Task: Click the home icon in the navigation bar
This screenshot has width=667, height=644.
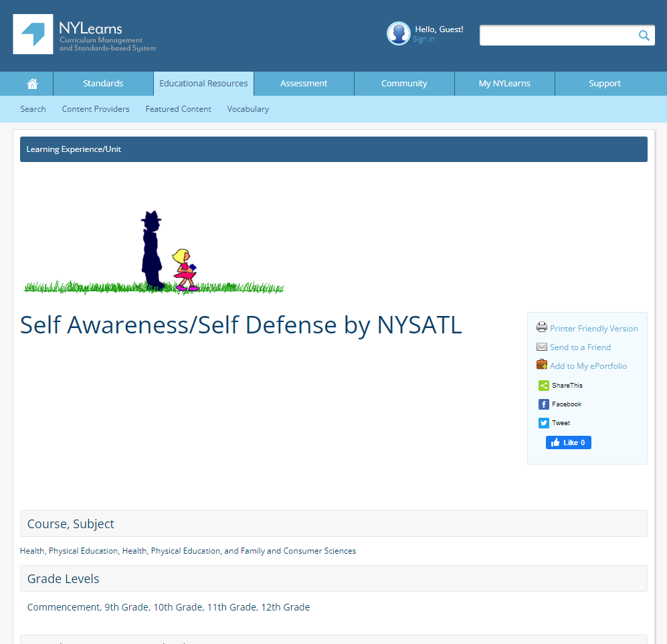Action: (x=32, y=83)
